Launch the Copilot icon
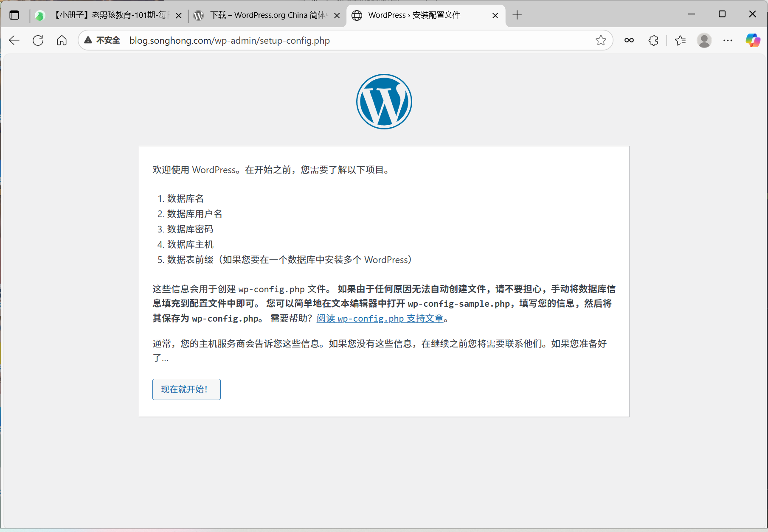Screen dimensions: 768x532 753,40
